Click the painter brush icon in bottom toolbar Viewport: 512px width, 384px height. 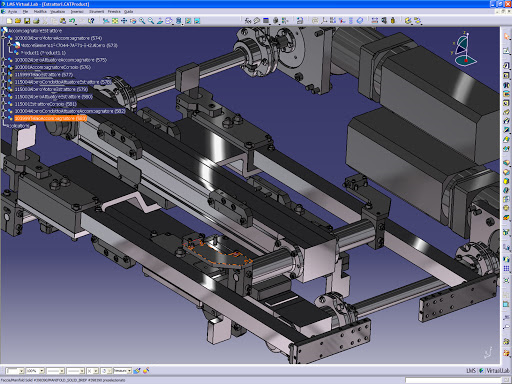pos(137,371)
